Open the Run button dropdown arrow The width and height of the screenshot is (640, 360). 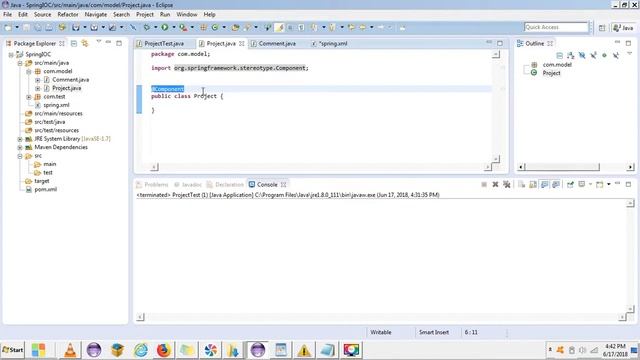click(x=173, y=27)
